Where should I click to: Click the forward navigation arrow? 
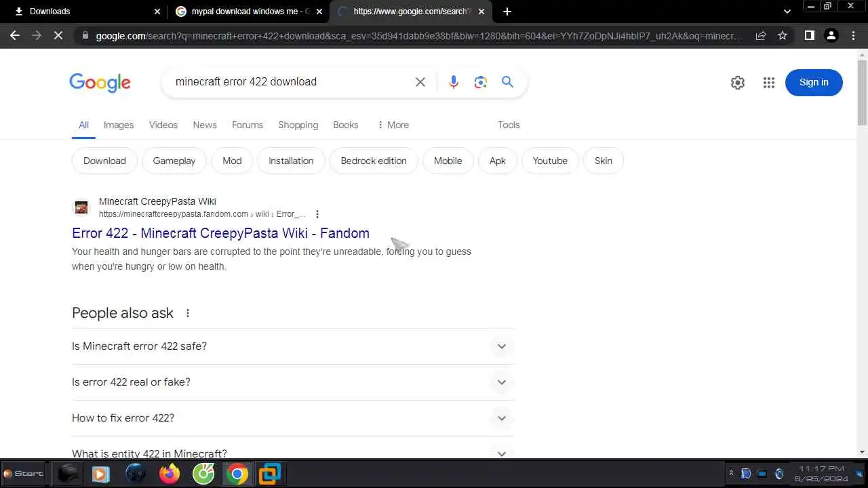[x=37, y=35]
